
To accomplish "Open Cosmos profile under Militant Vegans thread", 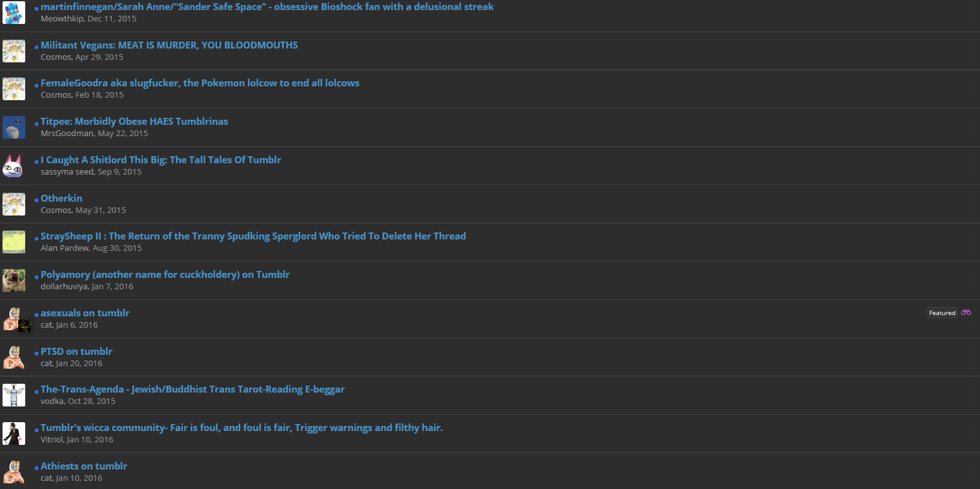I will pos(55,57).
